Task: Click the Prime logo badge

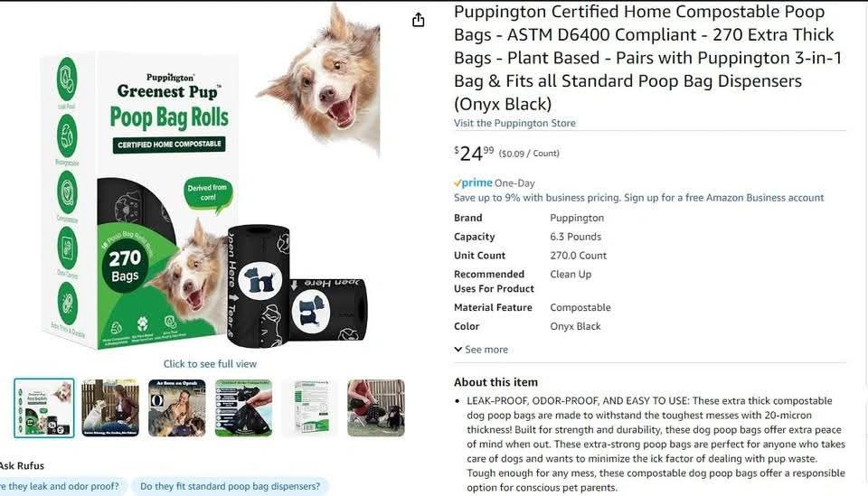Action: click(473, 182)
